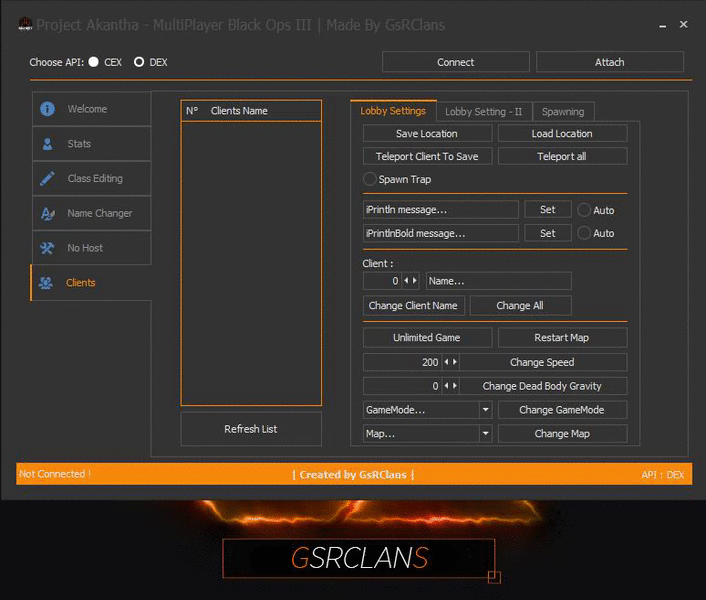This screenshot has height=600, width=706.
Task: Click the Clients Name column header
Action: [x=240, y=111]
